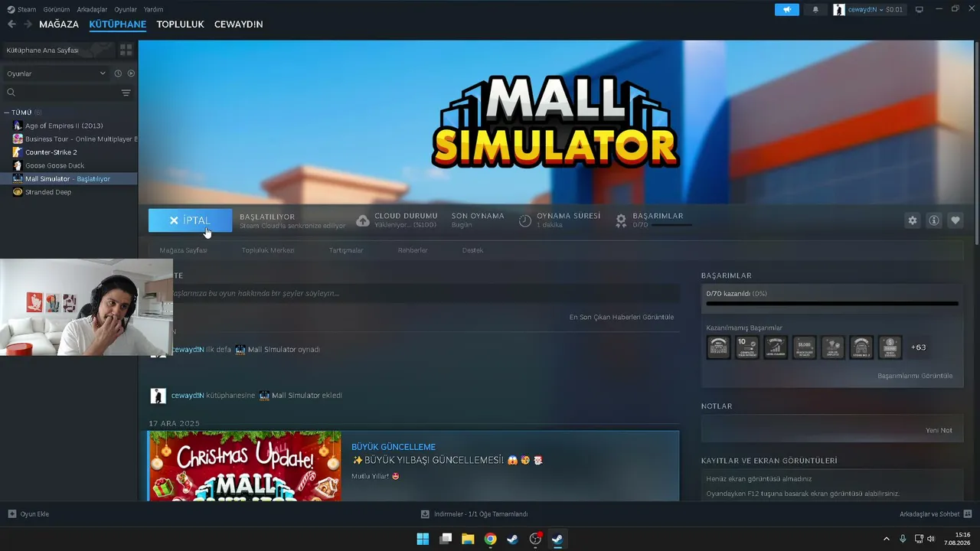The image size is (980, 551).
Task: Open the Christmas Update news thumbnail
Action: point(245,466)
